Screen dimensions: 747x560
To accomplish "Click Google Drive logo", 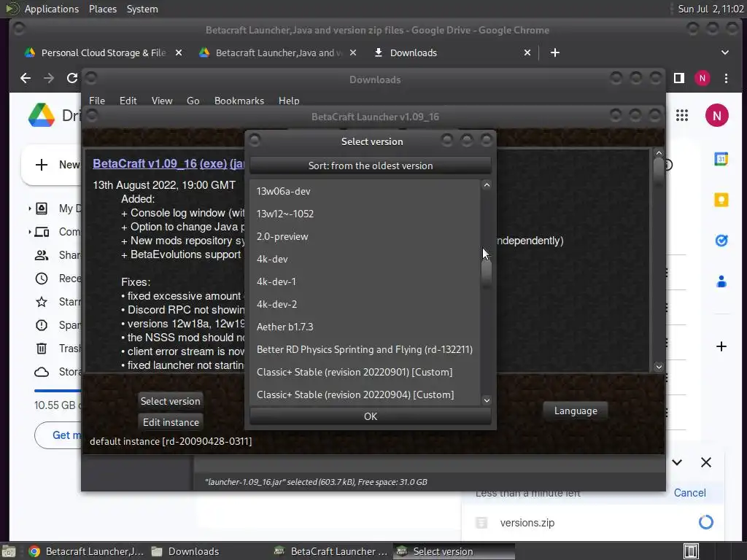I will (x=42, y=115).
